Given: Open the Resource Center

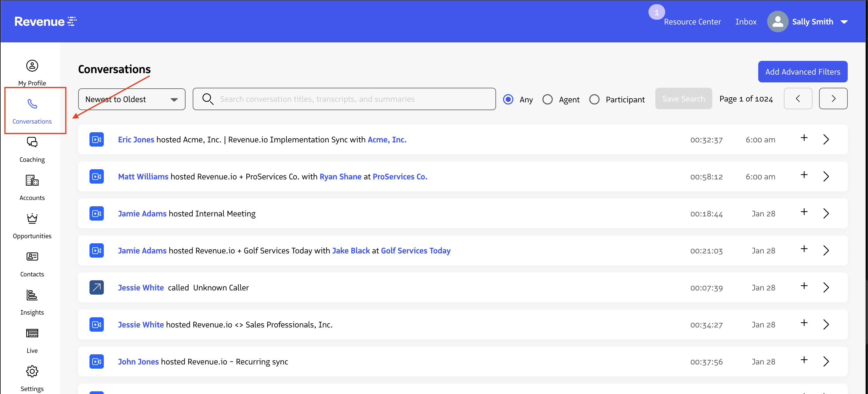Looking at the screenshot, I should (x=692, y=21).
